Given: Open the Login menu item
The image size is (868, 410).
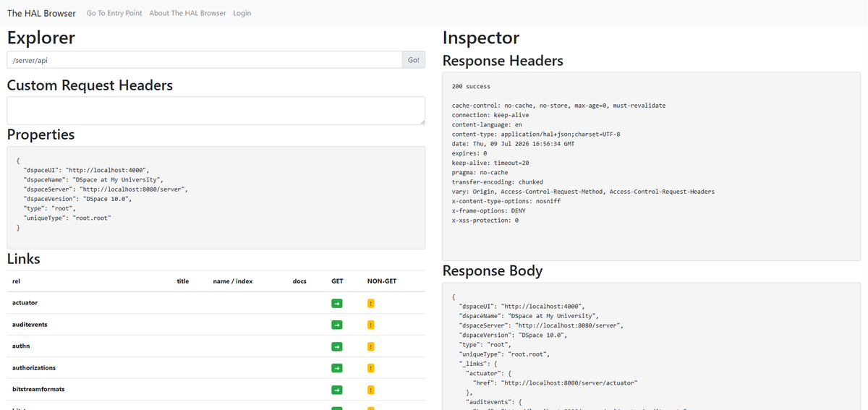Looking at the screenshot, I should [242, 13].
